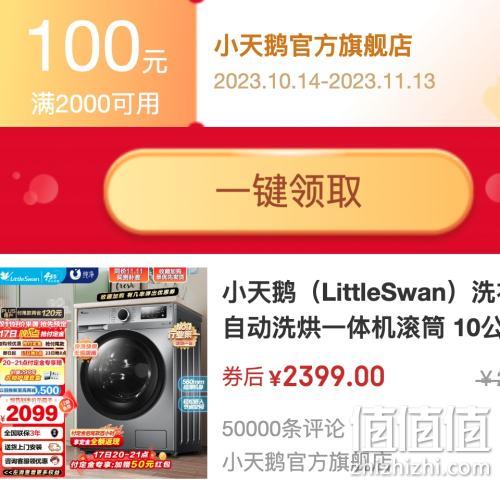Click the coupon validity date 2023.10.14-2023.11.13
The height and width of the screenshot is (485, 500).
(324, 81)
